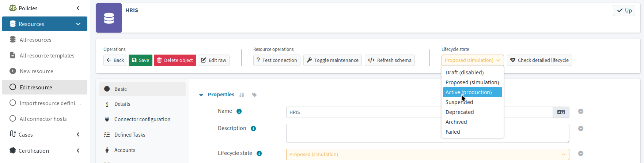Open the Details tab
This screenshot has width=644, height=163.
tap(142, 104)
